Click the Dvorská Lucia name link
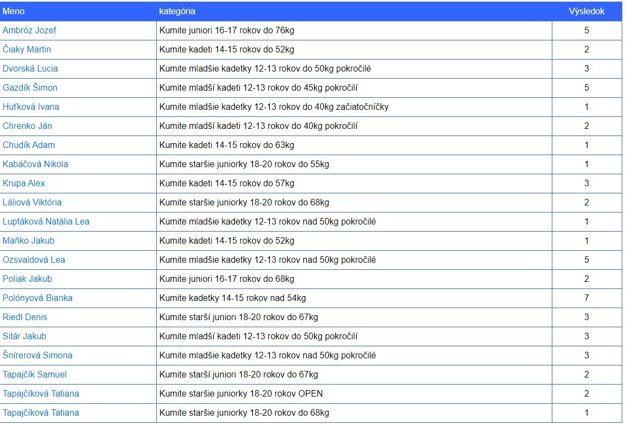Screen dimensions: 625x425 (x=30, y=69)
